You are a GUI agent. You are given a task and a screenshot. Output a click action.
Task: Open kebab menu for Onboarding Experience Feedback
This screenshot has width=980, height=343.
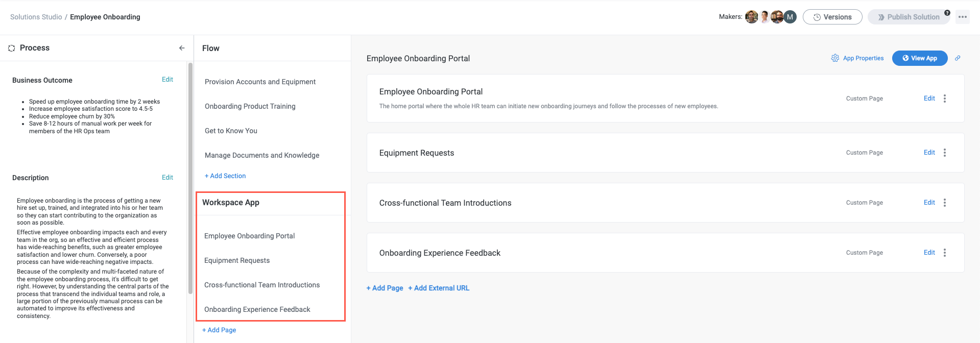[945, 253]
